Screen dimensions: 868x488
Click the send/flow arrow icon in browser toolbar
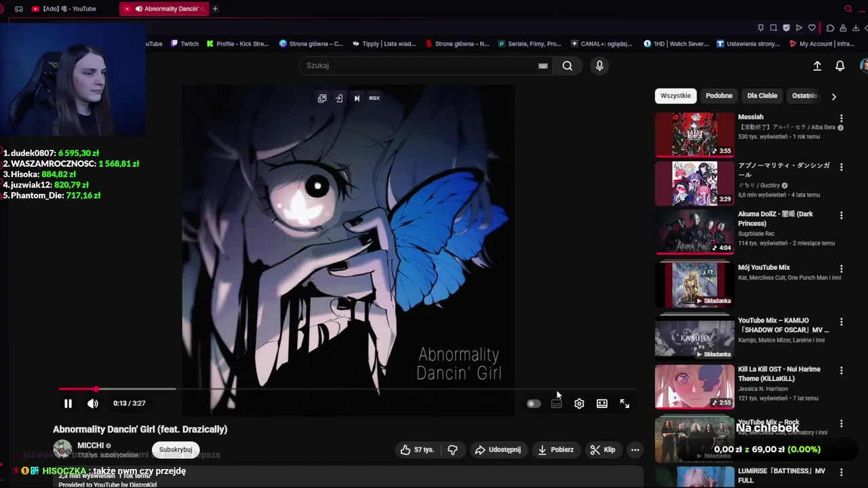tap(799, 28)
